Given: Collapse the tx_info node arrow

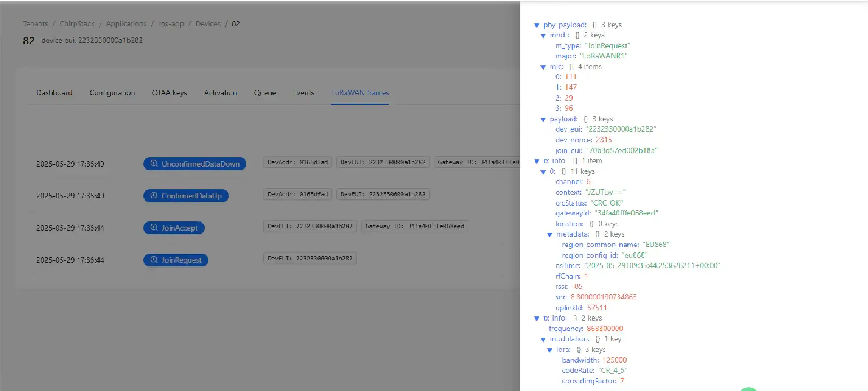Looking at the screenshot, I should click(537, 318).
